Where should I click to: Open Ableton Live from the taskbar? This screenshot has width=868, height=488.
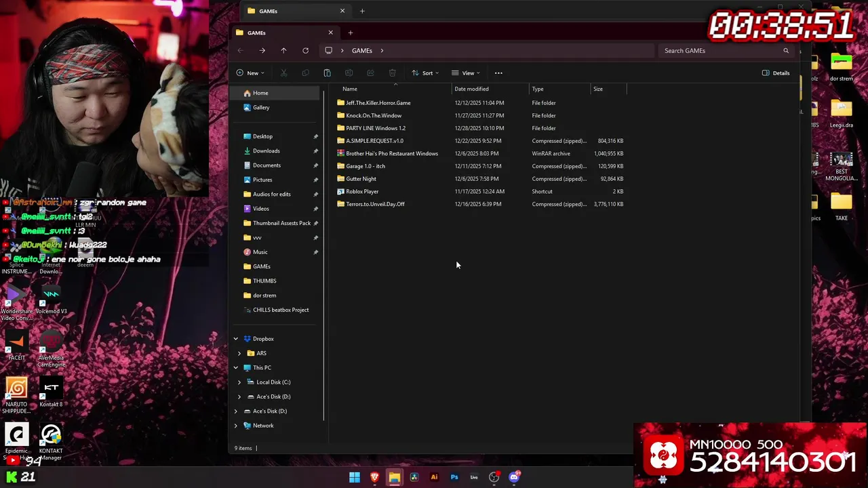click(x=474, y=477)
